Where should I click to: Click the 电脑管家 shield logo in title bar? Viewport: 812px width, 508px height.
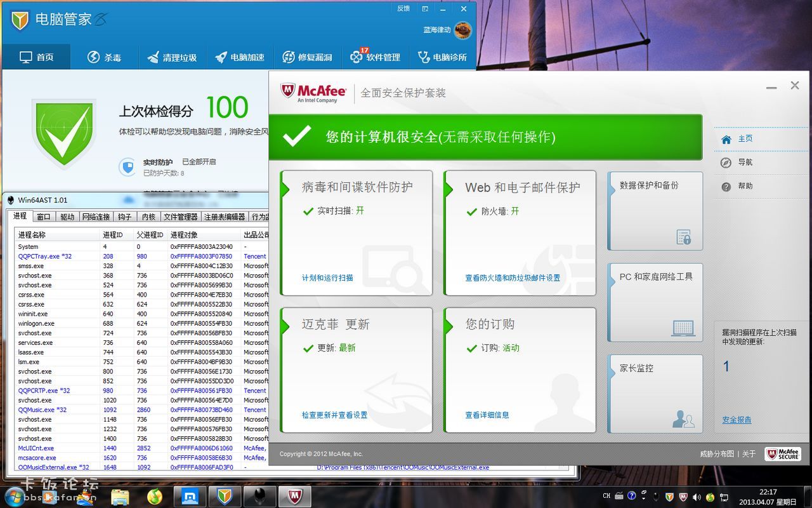coord(20,20)
